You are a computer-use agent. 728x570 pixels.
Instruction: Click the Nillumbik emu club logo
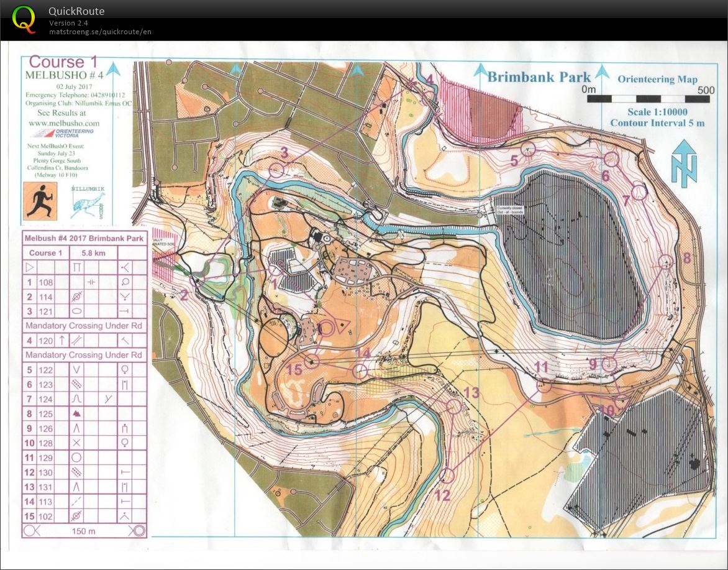(86, 202)
